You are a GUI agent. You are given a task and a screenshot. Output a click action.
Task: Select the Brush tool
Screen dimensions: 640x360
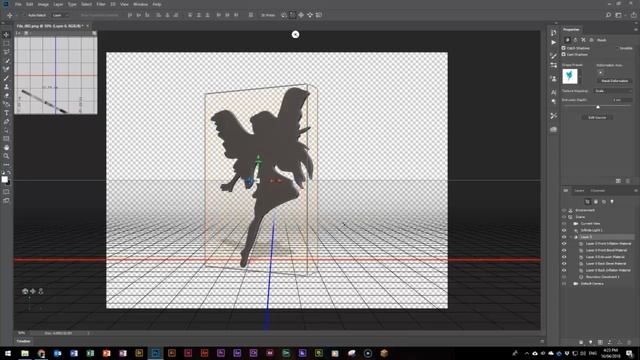pos(6,78)
